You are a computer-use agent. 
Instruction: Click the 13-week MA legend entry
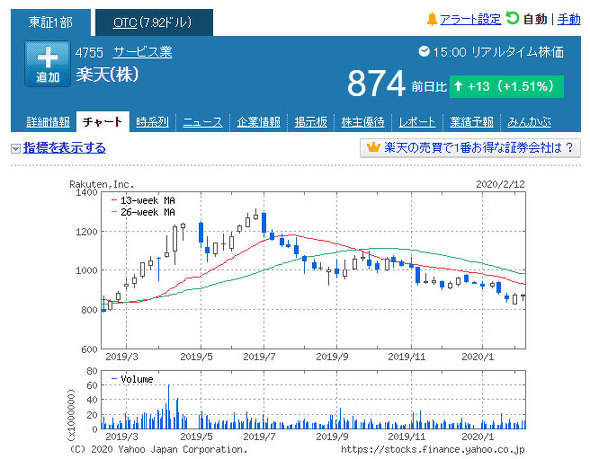coord(143,201)
